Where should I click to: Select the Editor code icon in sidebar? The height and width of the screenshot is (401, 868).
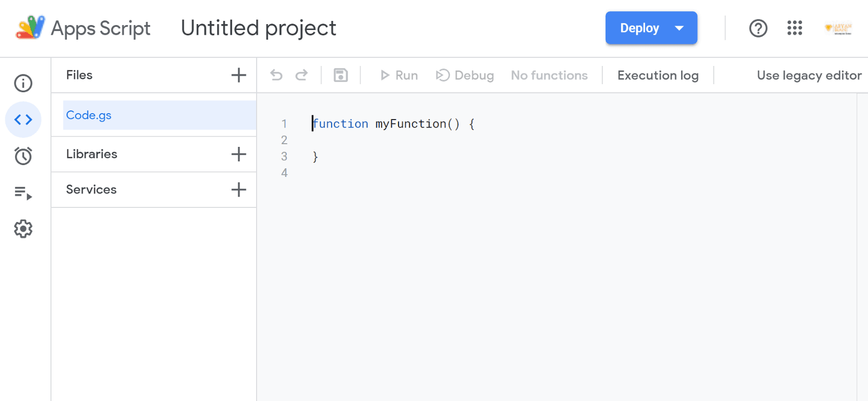(x=23, y=120)
